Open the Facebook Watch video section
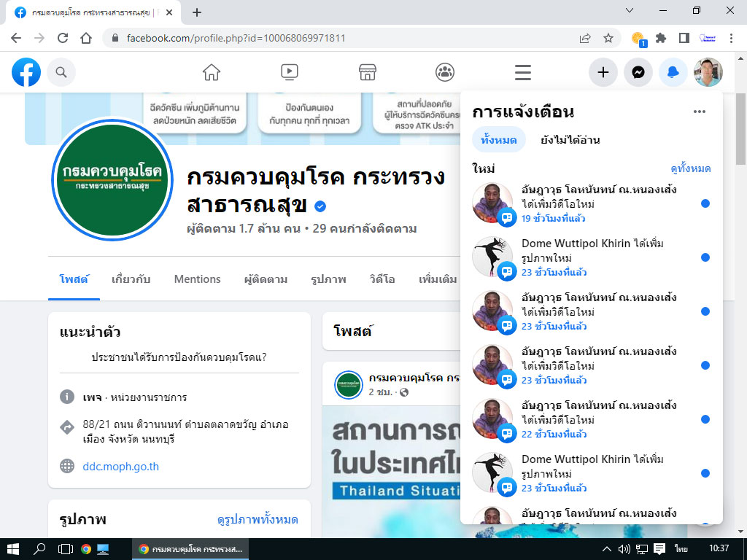The height and width of the screenshot is (560, 747). [289, 72]
